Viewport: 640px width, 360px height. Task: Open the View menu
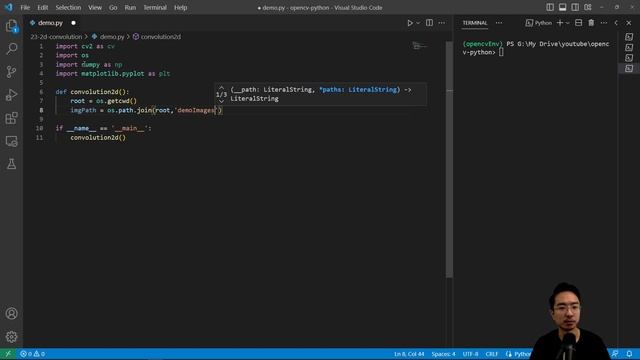pyautogui.click(x=95, y=7)
